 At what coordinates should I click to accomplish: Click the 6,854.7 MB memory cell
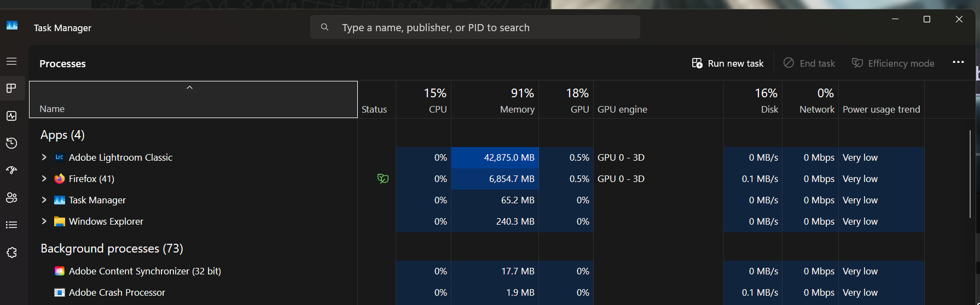(x=495, y=179)
